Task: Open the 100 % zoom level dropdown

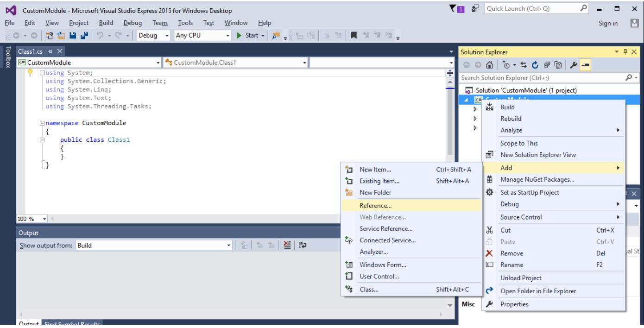Action: (x=32, y=219)
